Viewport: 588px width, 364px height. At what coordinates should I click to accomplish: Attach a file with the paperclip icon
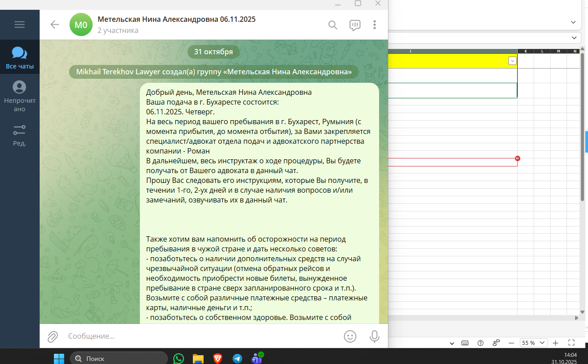click(x=53, y=336)
